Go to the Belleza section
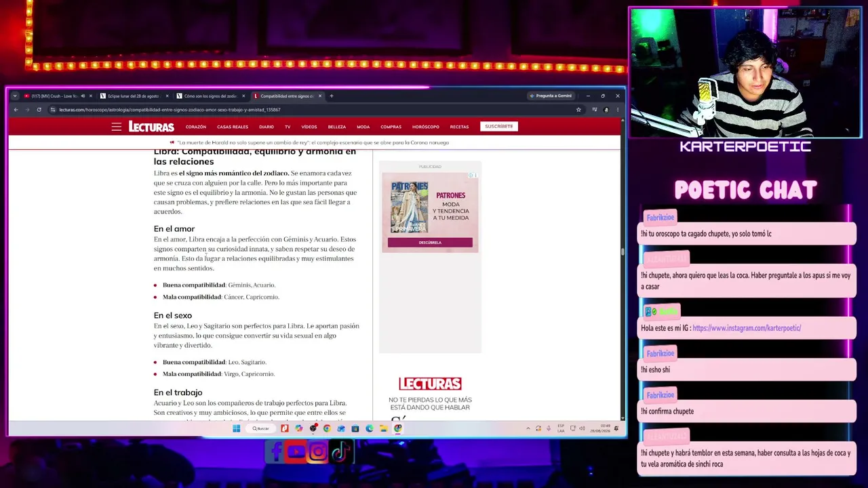868x488 pixels. [x=337, y=127]
